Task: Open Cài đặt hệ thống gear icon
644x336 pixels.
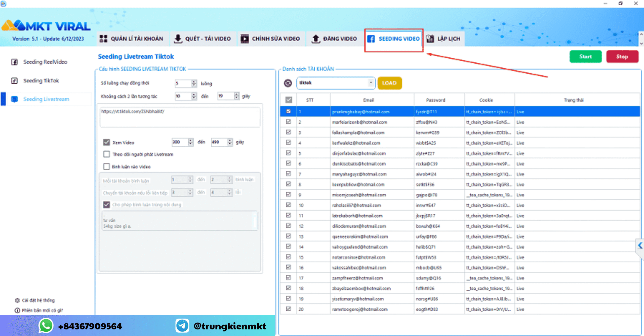Action: tap(17, 300)
